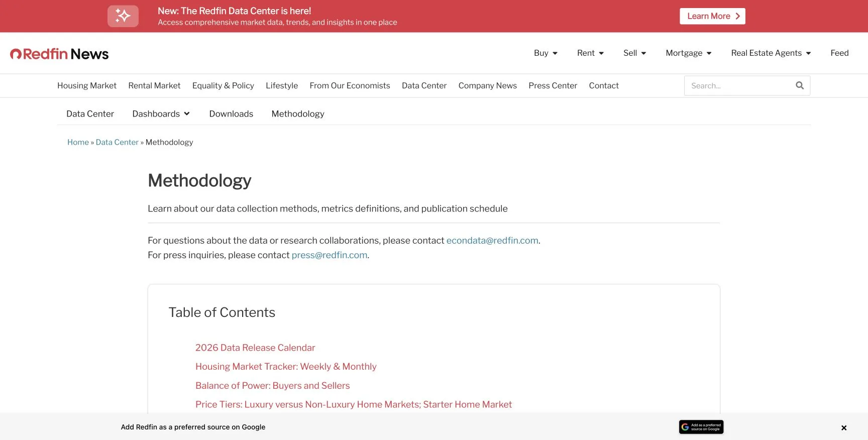Image resolution: width=868 pixels, height=440 pixels.
Task: Open the Feed link
Action: pos(839,53)
